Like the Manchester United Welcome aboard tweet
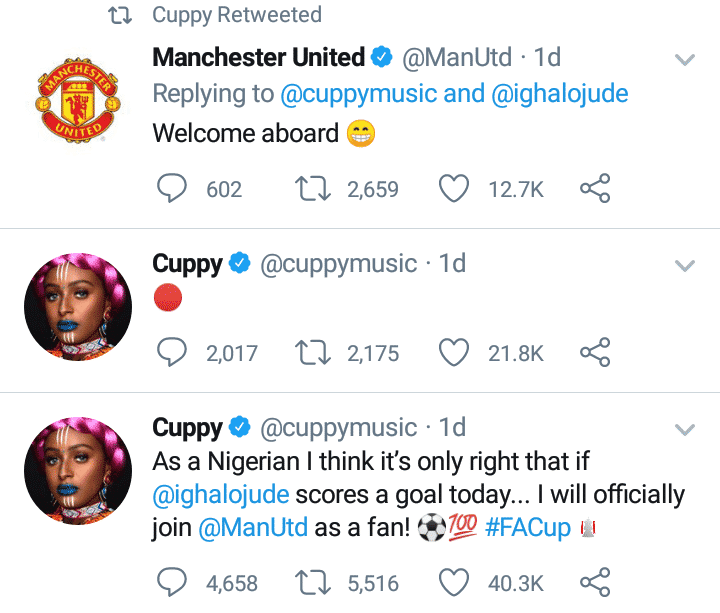 click(x=455, y=188)
